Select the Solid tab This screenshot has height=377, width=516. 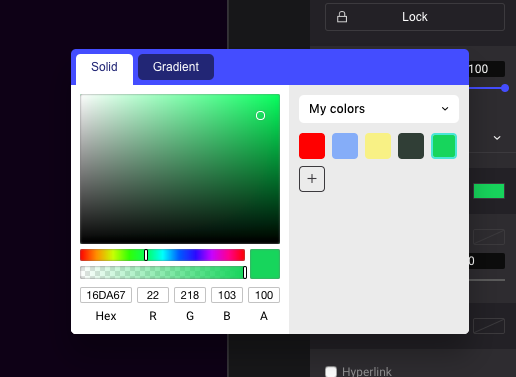[x=104, y=67]
